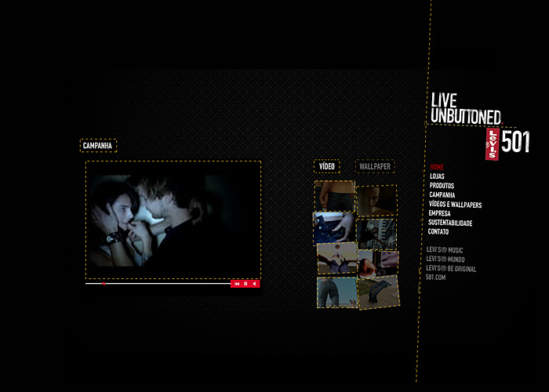Open the PRODUTOS section

click(442, 186)
